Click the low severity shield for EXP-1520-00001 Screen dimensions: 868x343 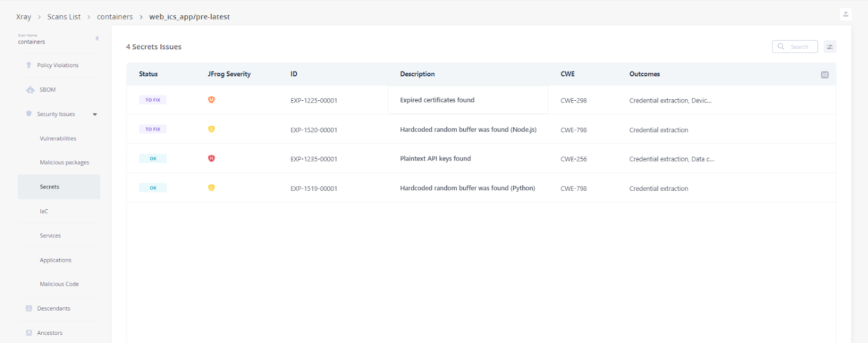[x=212, y=129]
